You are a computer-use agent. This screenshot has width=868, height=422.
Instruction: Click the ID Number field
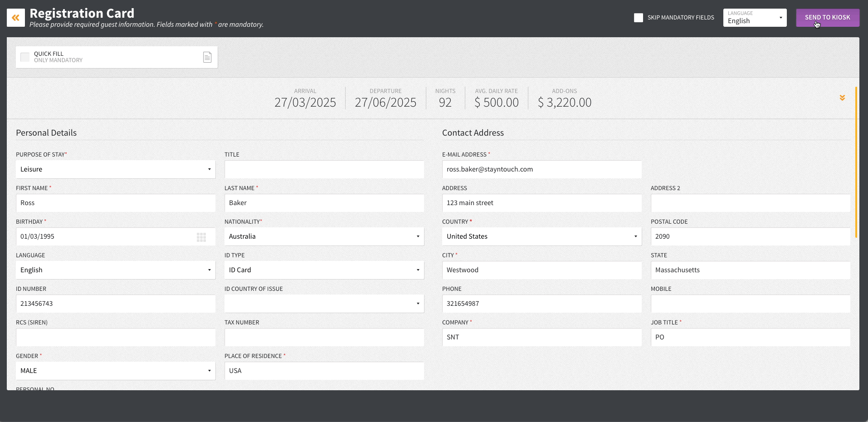pos(116,304)
